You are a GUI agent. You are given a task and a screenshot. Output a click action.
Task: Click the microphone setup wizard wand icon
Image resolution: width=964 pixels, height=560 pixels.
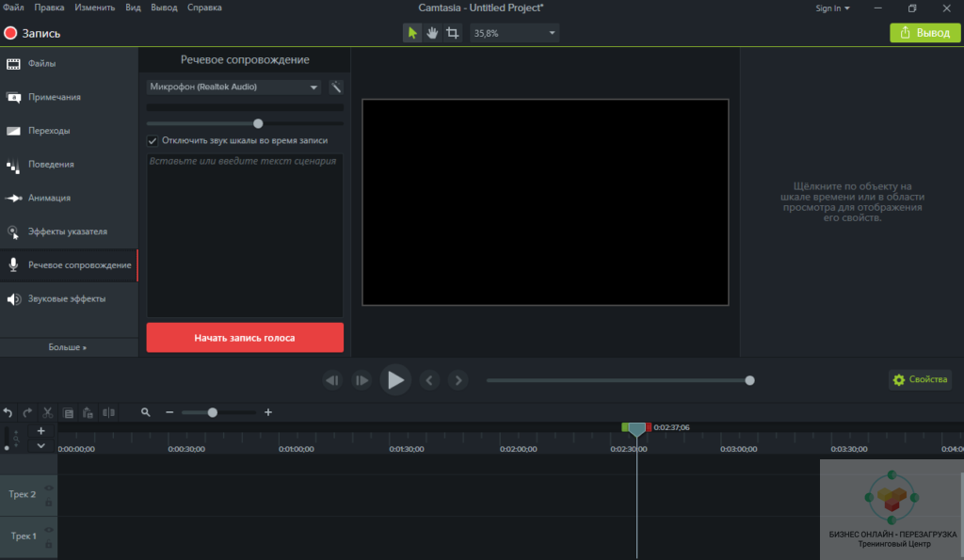pos(336,87)
